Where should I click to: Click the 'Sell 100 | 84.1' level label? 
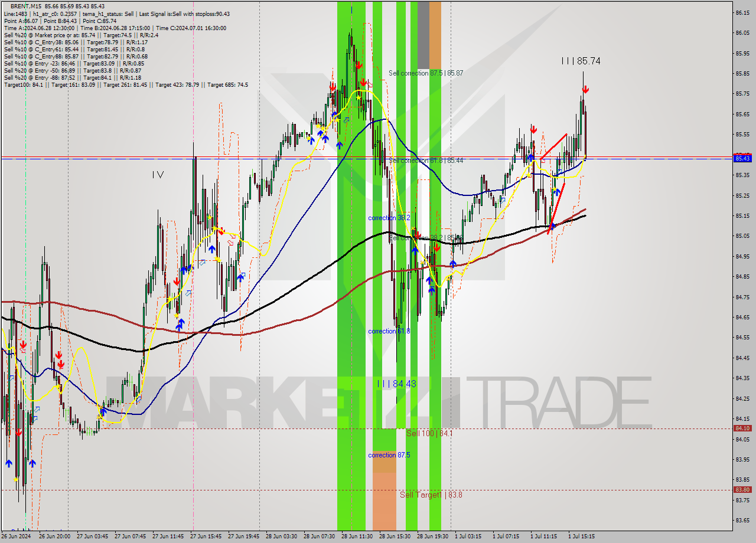(430, 433)
